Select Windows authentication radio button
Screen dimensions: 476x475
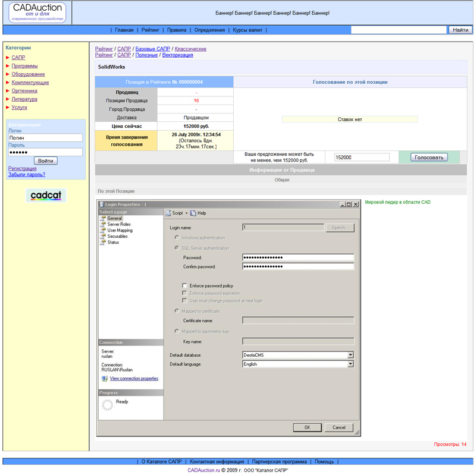point(177,238)
